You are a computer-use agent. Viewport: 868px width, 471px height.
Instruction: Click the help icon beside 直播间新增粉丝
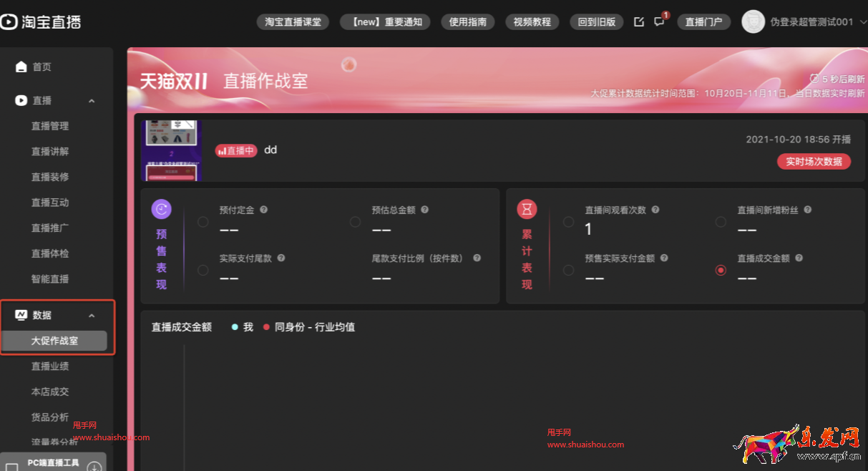808,210
